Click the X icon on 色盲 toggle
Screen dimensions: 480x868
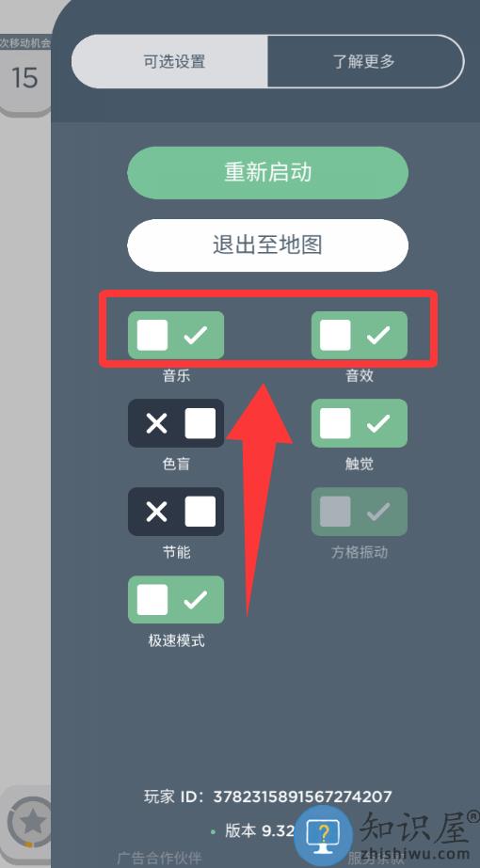coord(156,423)
